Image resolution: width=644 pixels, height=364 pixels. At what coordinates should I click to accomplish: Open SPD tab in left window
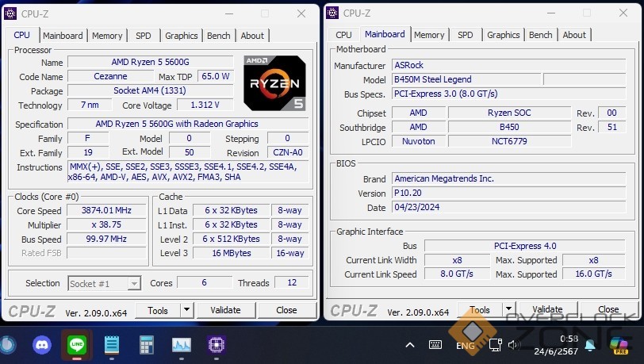click(x=144, y=36)
